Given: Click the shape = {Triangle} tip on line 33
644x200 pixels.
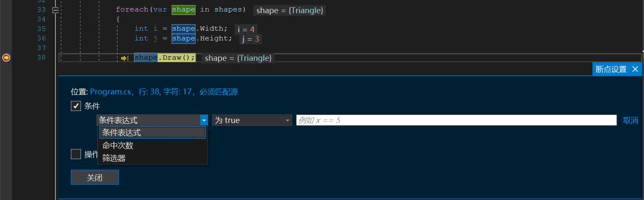Looking at the screenshot, I should pyautogui.click(x=290, y=11).
